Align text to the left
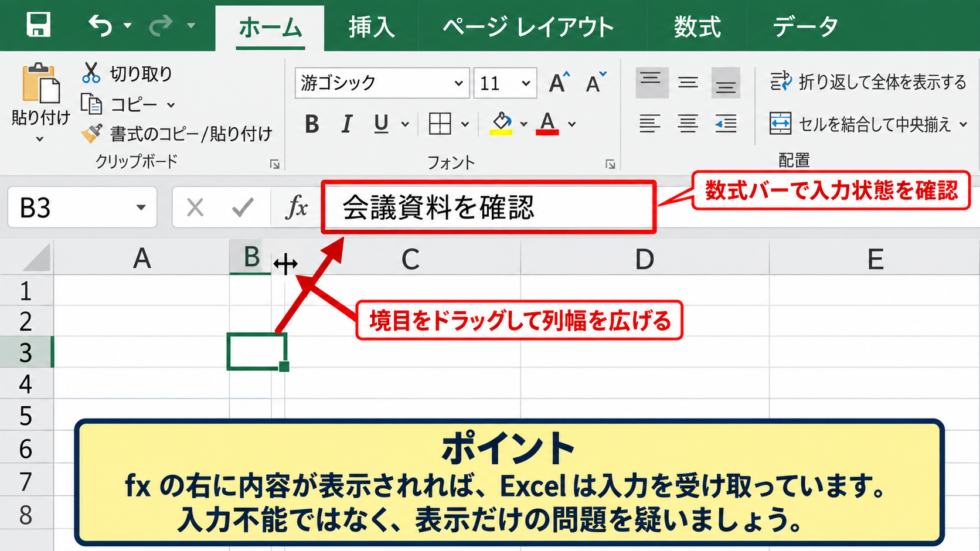Image resolution: width=980 pixels, height=551 pixels. point(650,124)
